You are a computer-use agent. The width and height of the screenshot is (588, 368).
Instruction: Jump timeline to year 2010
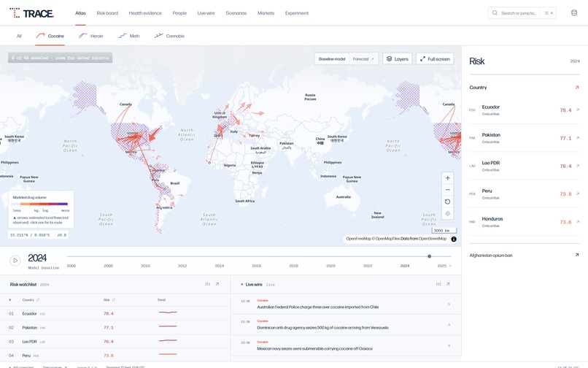[145, 266]
